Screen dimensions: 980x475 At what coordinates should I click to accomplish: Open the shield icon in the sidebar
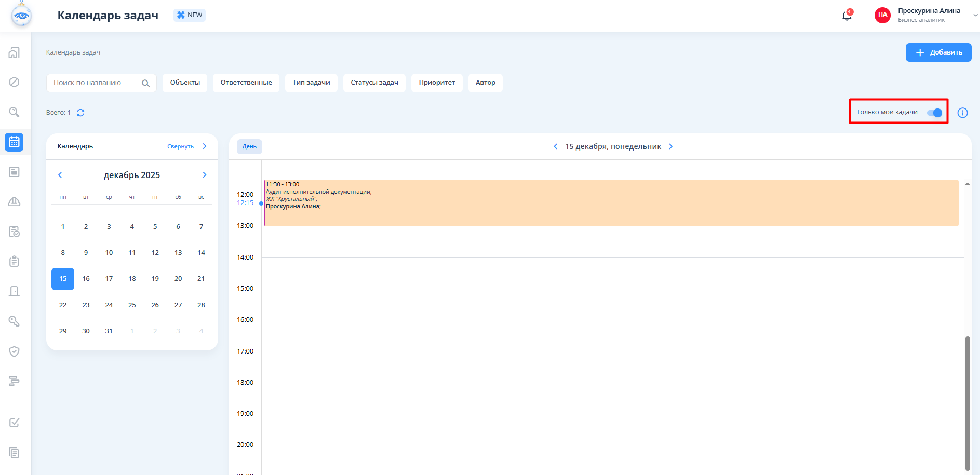pyautogui.click(x=15, y=351)
